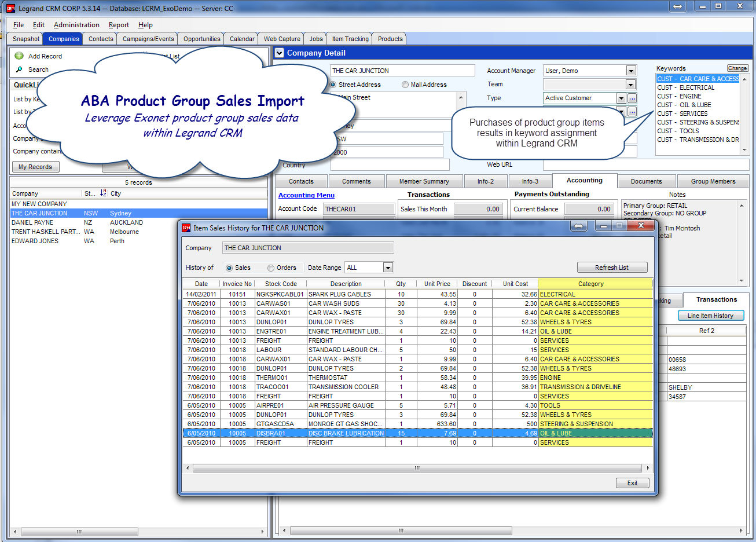Open the Group Members tab
This screenshot has height=542, width=756.
click(713, 181)
